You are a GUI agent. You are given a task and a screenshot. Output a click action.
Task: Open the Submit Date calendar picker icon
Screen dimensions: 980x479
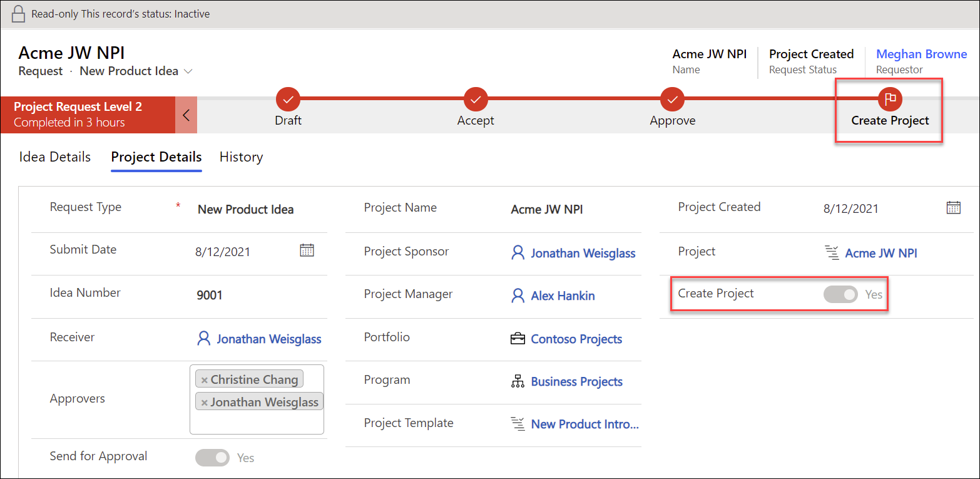[307, 250]
